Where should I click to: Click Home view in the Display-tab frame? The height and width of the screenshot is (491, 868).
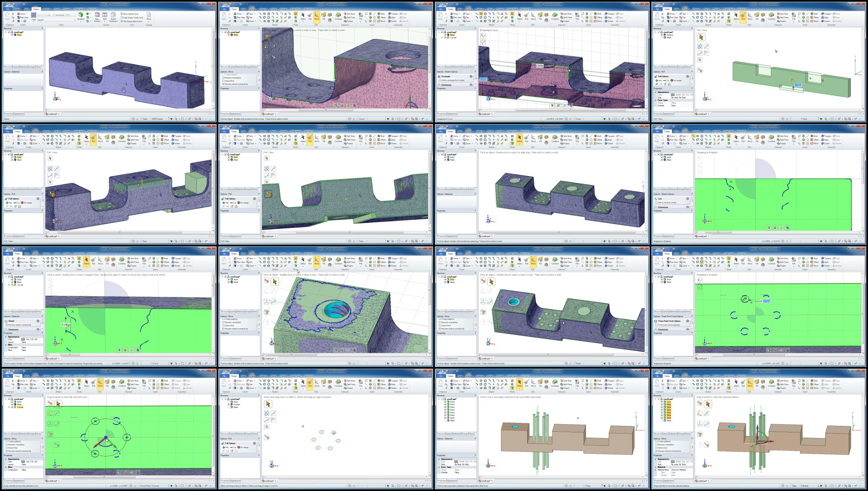point(21,14)
